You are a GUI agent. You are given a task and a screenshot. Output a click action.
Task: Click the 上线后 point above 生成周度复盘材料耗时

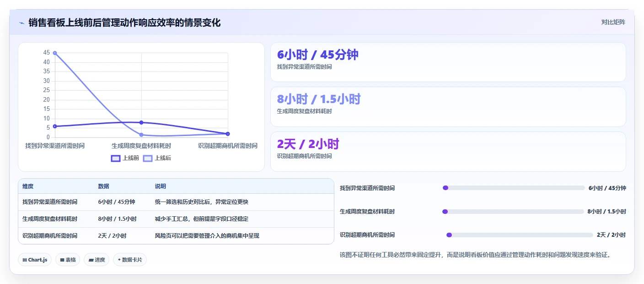pos(141,135)
